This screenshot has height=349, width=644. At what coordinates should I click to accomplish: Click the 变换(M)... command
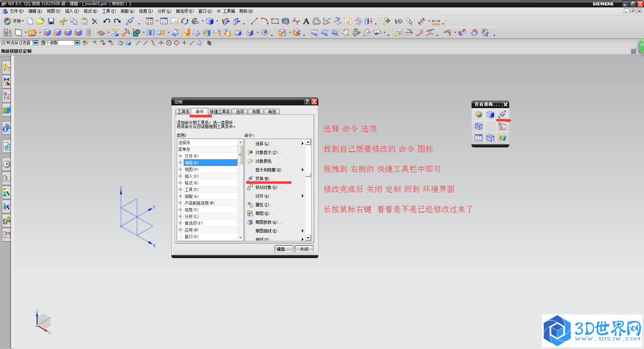[264, 179]
